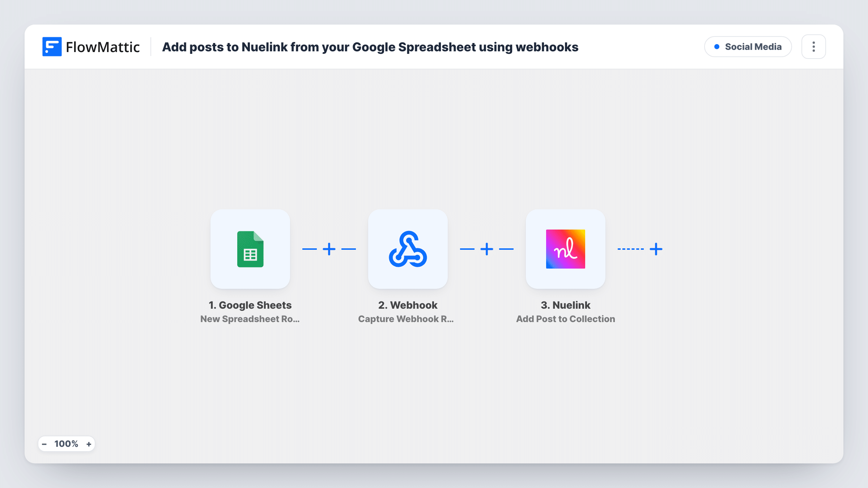This screenshot has width=868, height=488.
Task: Click the FlowMattic logo
Action: [91, 47]
